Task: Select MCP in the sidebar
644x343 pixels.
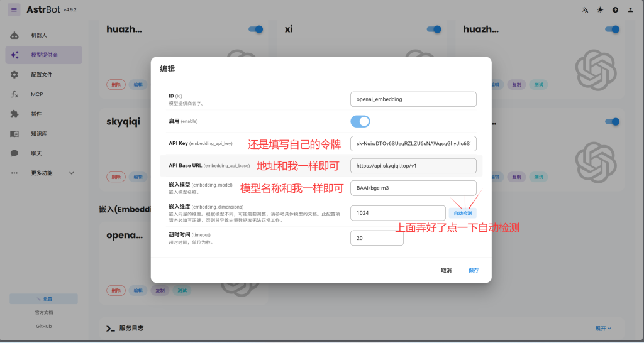Action: pos(36,94)
